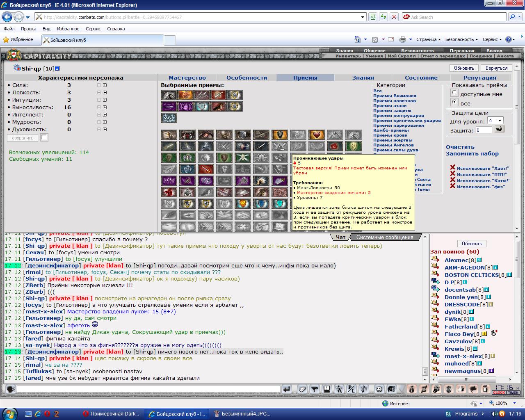Image resolution: width=525 pixels, height=420 pixels.
Task: Expand recent pages dropdown beside Forward
Action: [x=27, y=17]
